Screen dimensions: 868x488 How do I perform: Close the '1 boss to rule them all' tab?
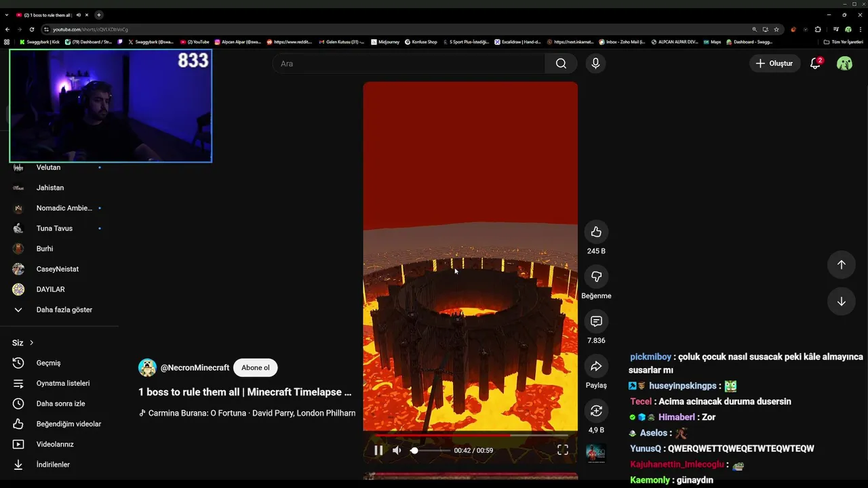coord(87,15)
